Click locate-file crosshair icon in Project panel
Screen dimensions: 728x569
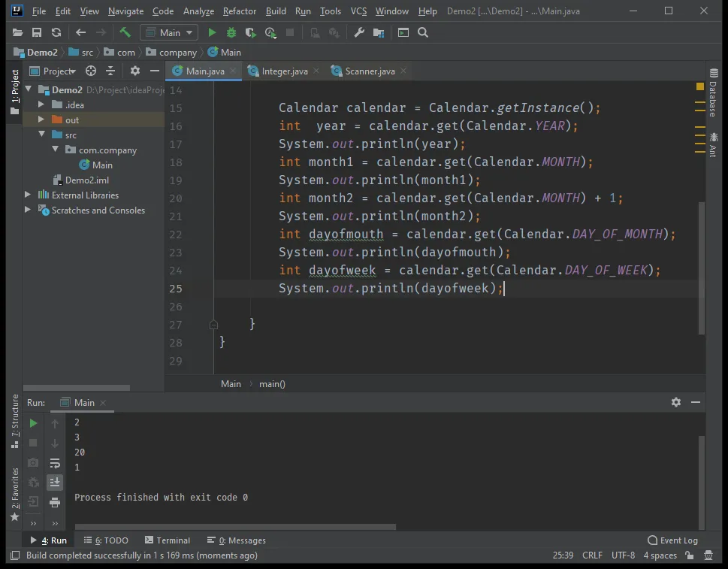click(x=91, y=71)
